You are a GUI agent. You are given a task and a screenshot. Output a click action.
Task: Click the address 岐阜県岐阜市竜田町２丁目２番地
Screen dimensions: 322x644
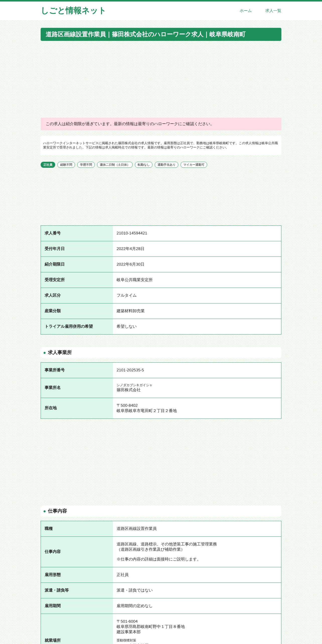(147, 411)
